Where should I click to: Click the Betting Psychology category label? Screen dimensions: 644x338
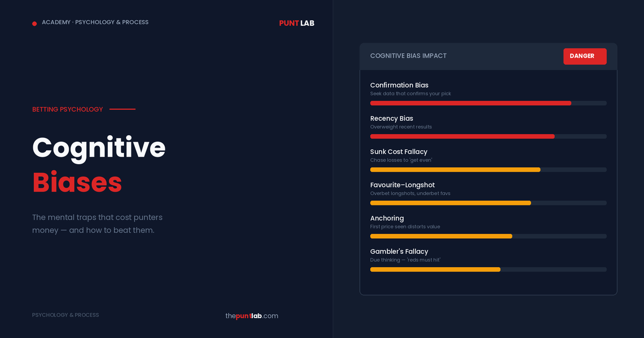point(68,109)
